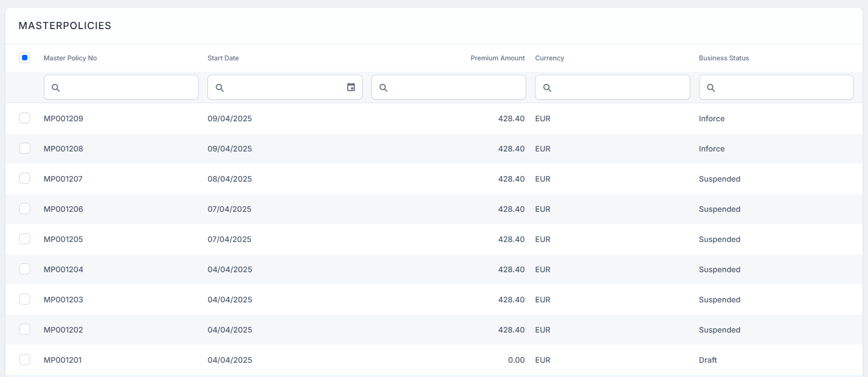Viewport: 868px width, 377px height.
Task: Click search icon in Currency filter
Action: click(547, 88)
